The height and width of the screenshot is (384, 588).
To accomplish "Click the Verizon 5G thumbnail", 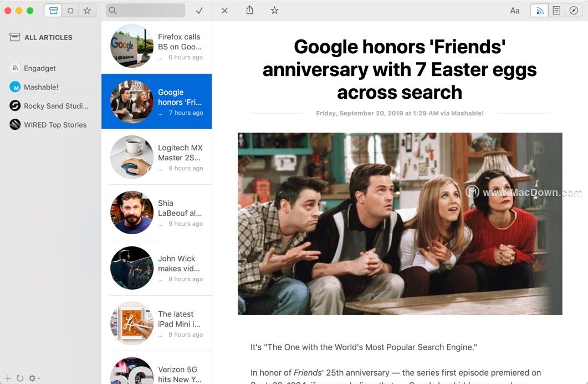I will click(132, 371).
